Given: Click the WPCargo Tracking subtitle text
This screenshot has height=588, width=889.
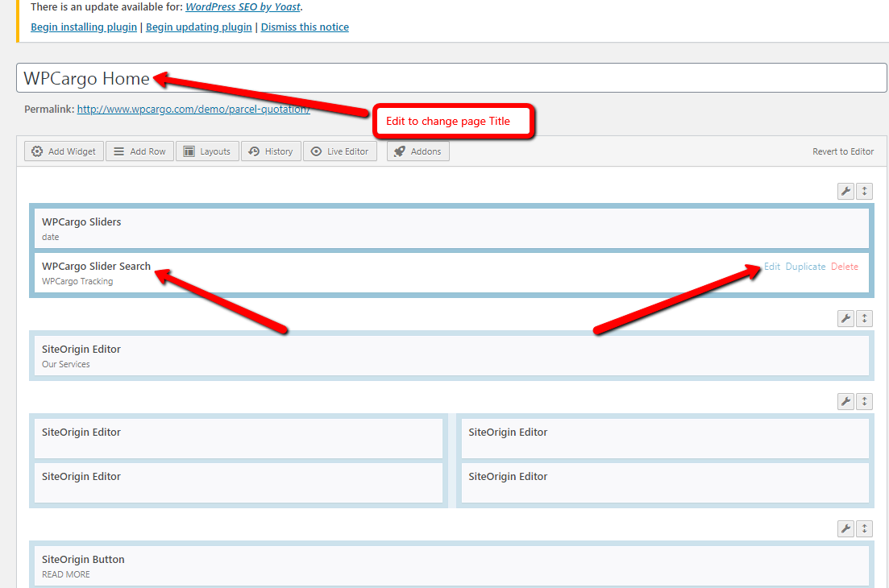Looking at the screenshot, I should (77, 282).
